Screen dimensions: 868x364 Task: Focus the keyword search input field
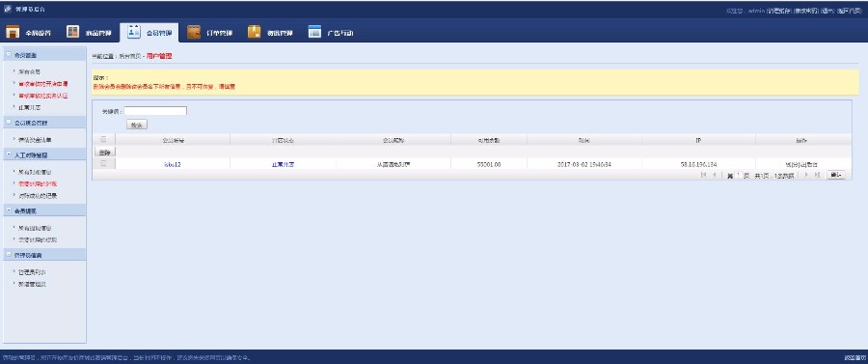[155, 111]
